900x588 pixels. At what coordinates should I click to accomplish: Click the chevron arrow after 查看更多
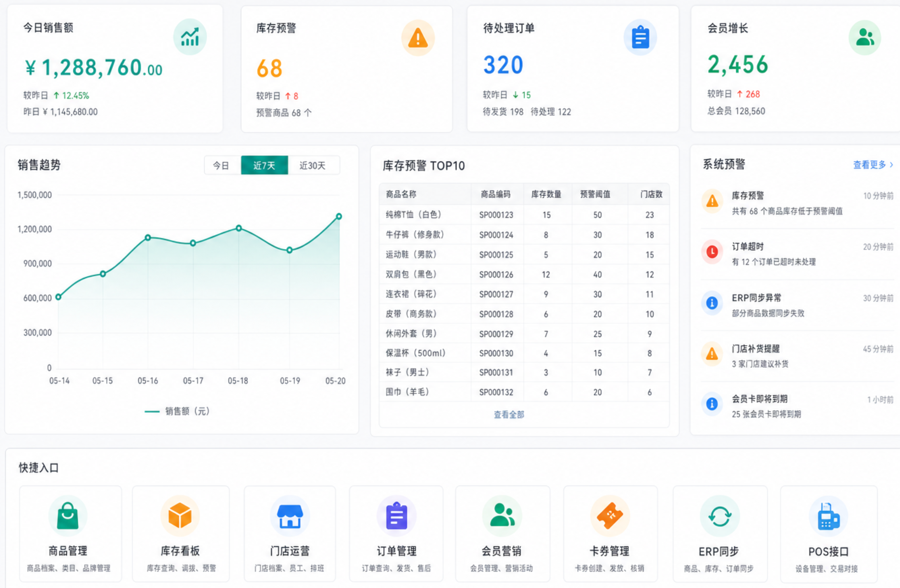click(891, 165)
